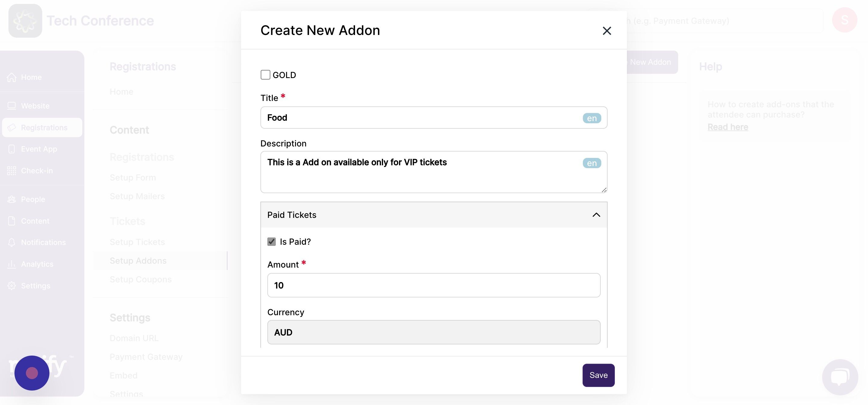Select Setup Coupons menu item

[x=140, y=279]
